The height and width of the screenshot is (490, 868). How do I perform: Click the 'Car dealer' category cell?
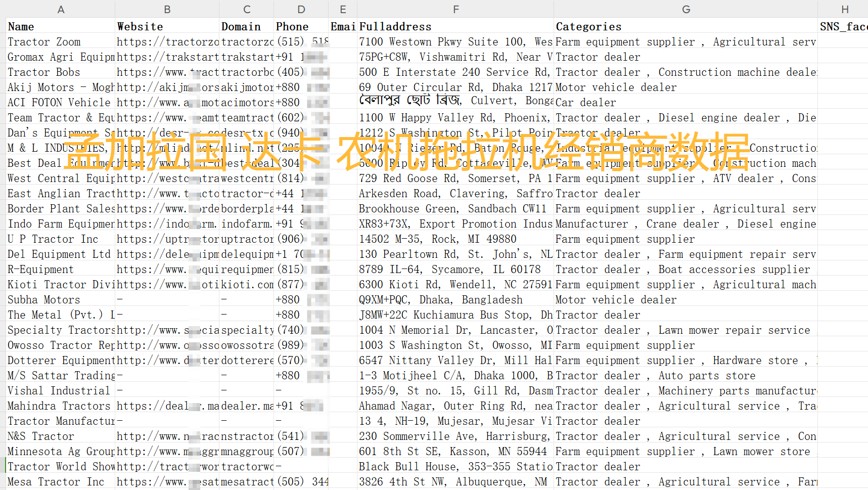(x=686, y=102)
